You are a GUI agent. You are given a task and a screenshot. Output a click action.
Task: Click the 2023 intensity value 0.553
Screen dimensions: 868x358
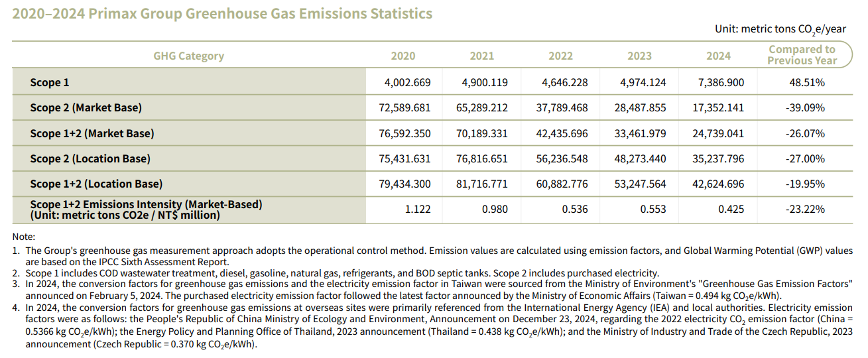[654, 209]
